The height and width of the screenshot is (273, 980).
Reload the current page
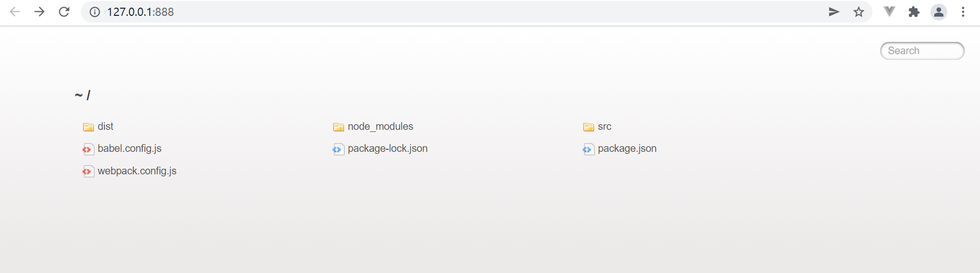pos(64,12)
